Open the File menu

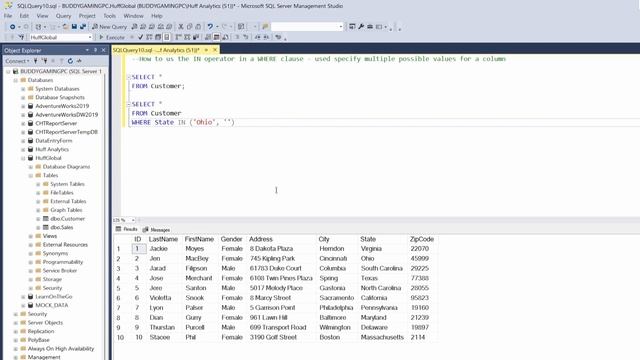(8, 16)
